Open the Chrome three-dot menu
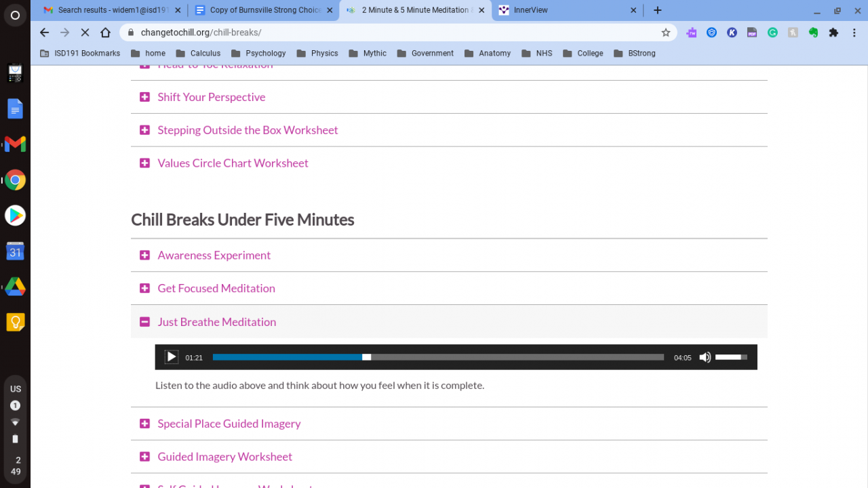Screen dimensions: 868x488 tap(854, 33)
